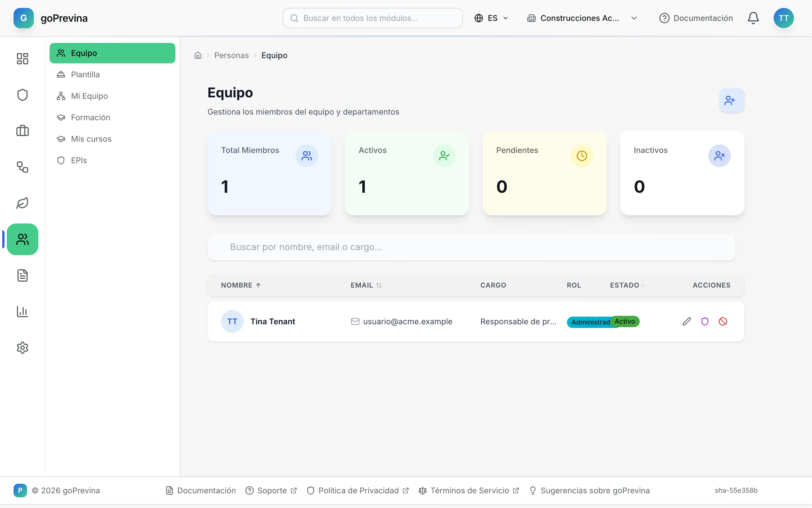Select Equipo in the side menu
This screenshot has height=508, width=812.
(x=112, y=53)
